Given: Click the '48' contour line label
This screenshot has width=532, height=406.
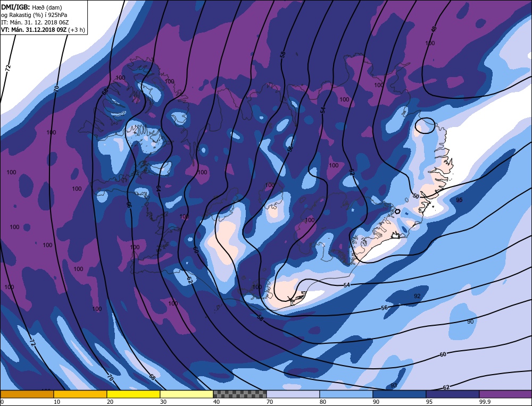Looking at the screenshot, I should coord(434,29).
